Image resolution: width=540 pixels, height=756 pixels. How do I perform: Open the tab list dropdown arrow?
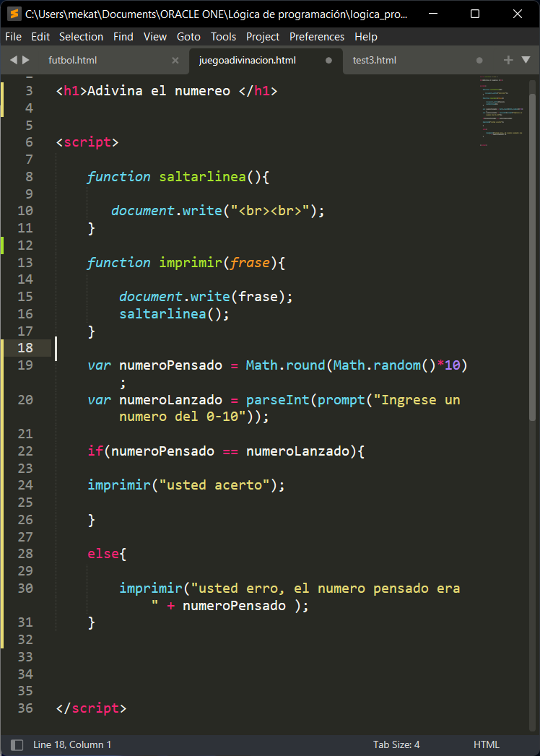(x=526, y=60)
